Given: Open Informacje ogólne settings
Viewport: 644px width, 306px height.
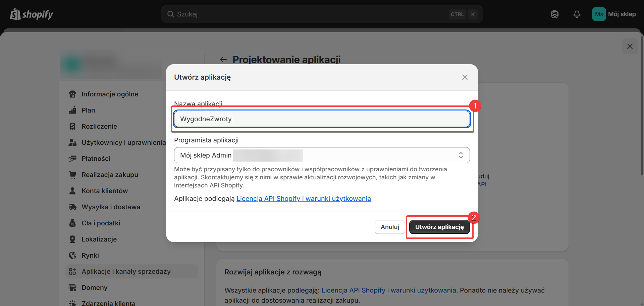Looking at the screenshot, I should point(110,94).
